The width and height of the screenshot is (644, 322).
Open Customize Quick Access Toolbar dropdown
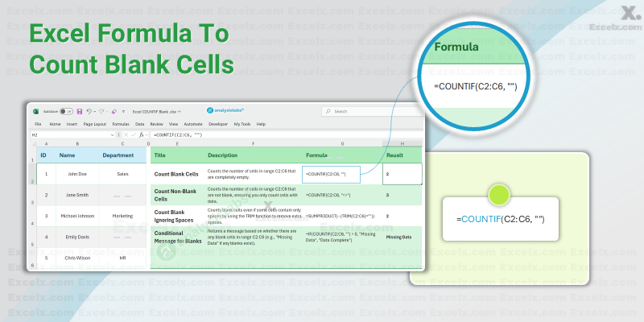point(124,111)
